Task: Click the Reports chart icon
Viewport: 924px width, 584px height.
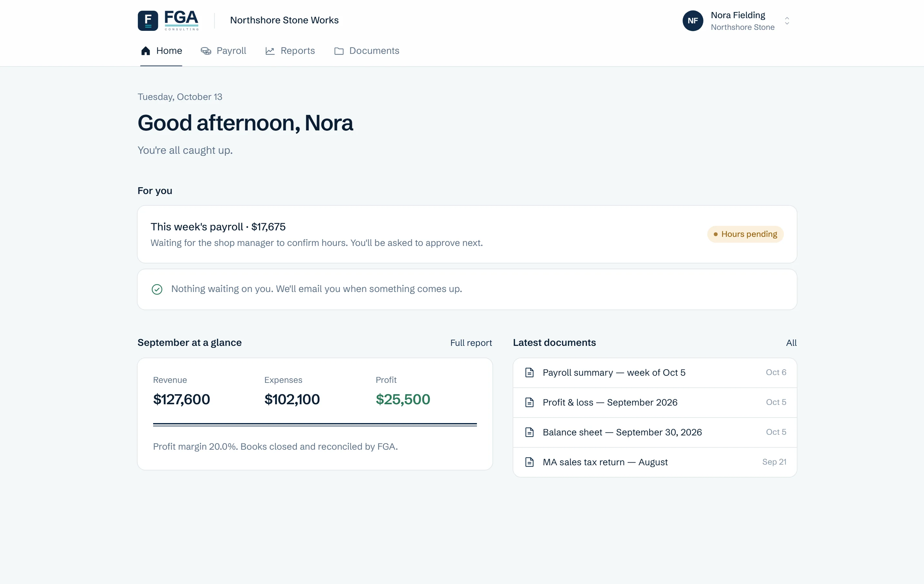Action: [x=270, y=51]
